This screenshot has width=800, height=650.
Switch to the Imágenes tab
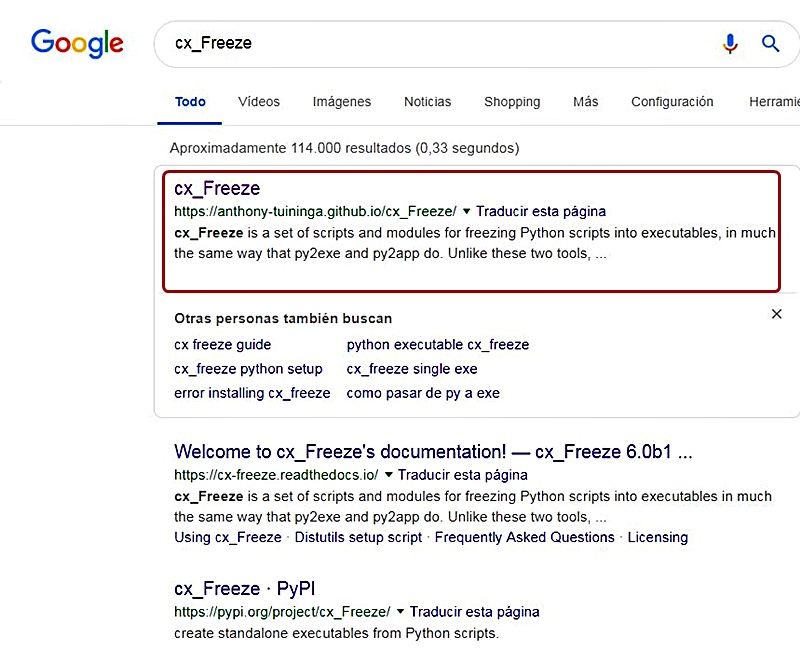pyautogui.click(x=341, y=102)
